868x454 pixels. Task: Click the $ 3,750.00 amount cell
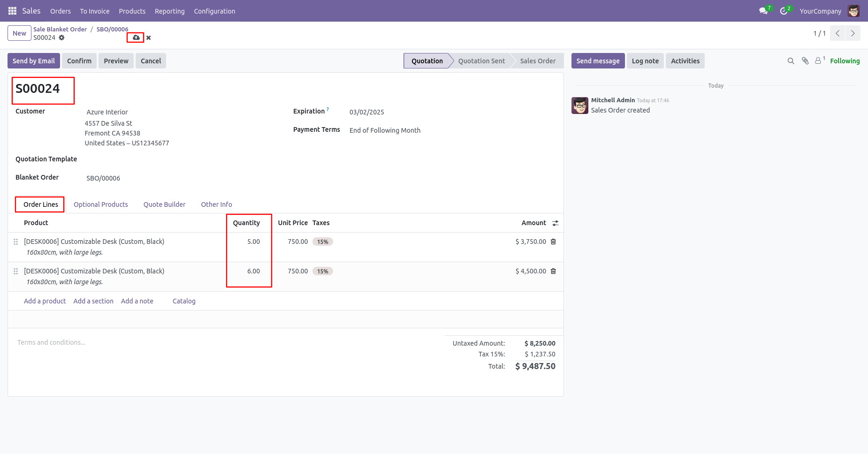(531, 242)
